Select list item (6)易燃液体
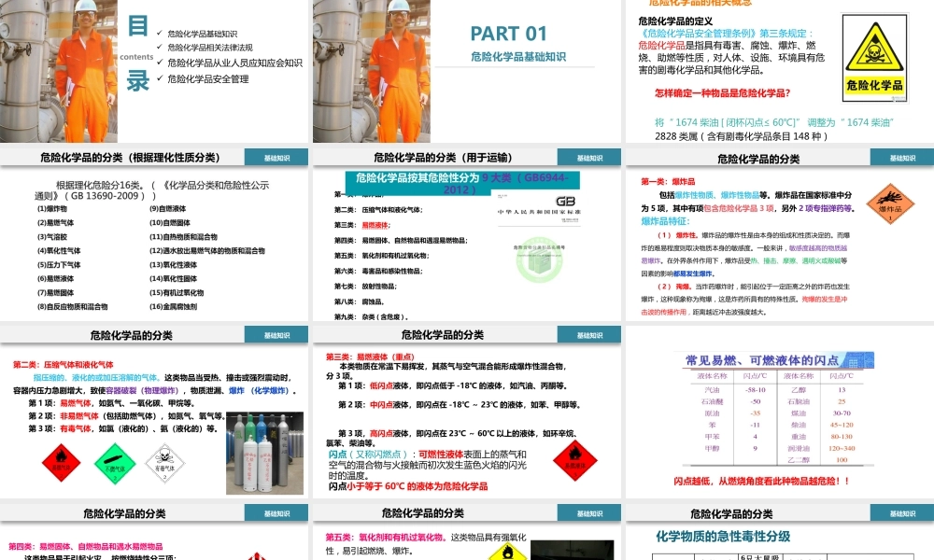The height and width of the screenshot is (560, 934). click(x=55, y=278)
